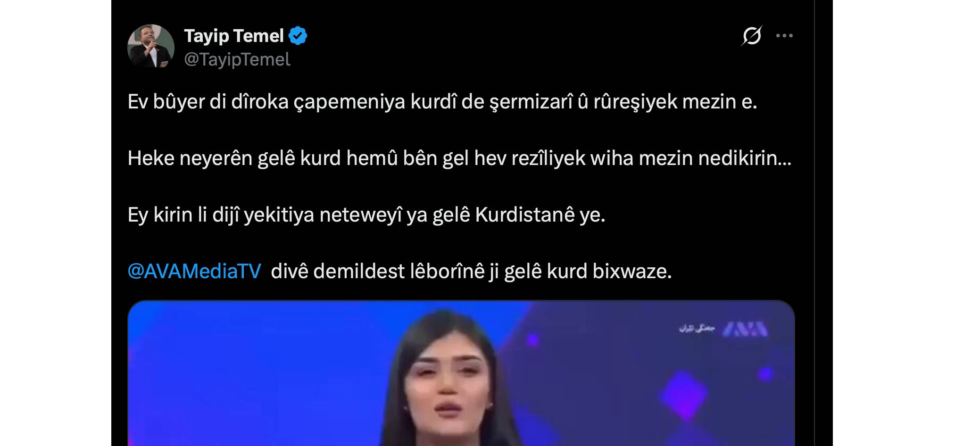Click the word 'bixwaze.' ending the post
980x446 pixels.
[632, 271]
